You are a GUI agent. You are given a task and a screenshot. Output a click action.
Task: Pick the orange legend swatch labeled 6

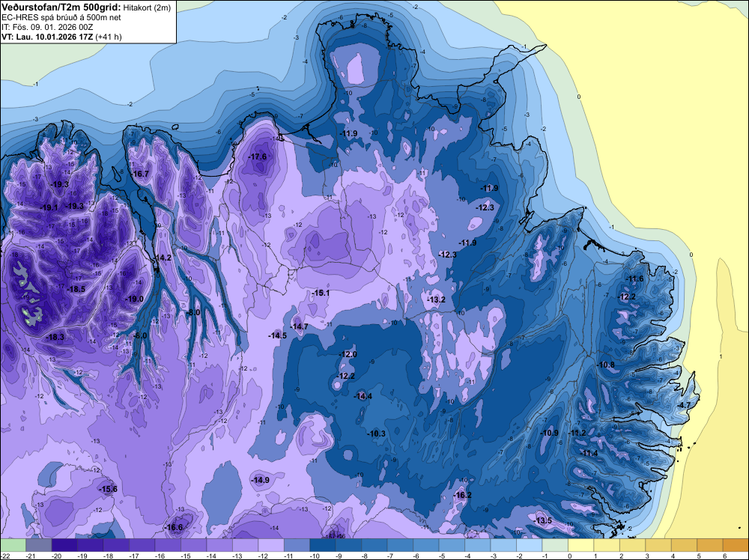(x=736, y=545)
